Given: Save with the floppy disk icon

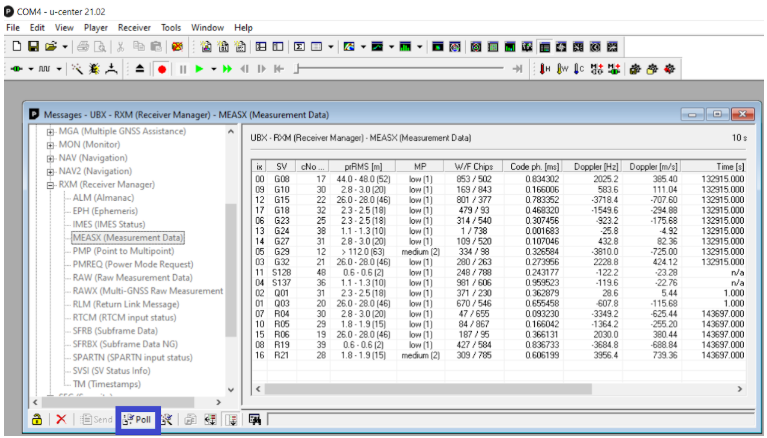Looking at the screenshot, I should tap(33, 46).
